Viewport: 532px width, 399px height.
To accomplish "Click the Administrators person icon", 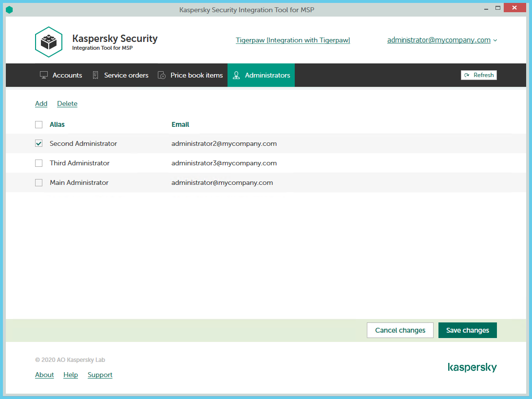I will point(236,75).
